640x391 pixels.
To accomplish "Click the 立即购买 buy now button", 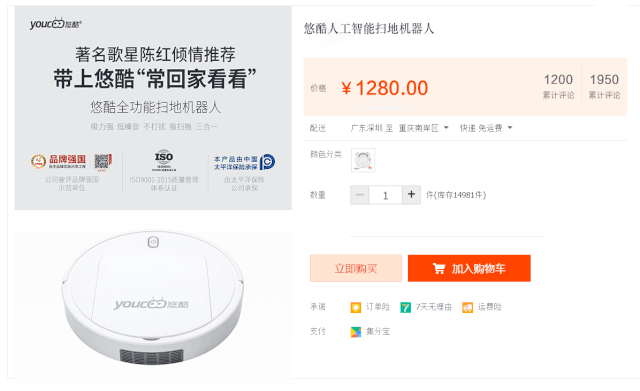I will 356,268.
